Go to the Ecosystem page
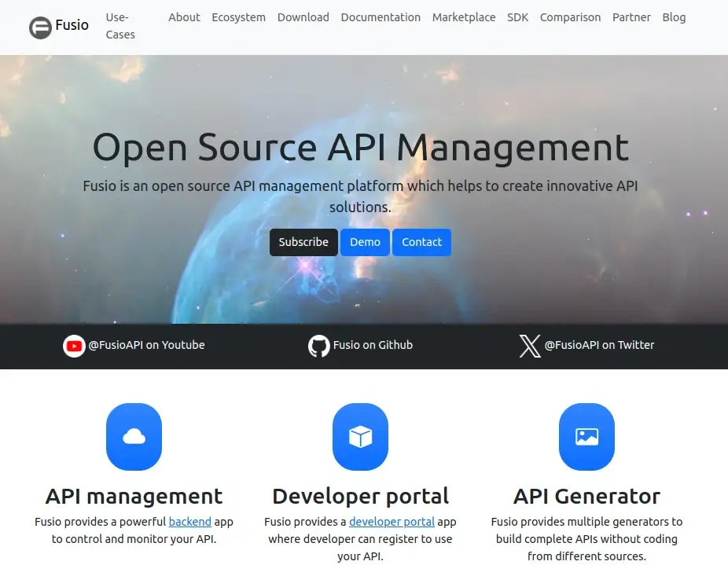Image resolution: width=728 pixels, height=565 pixels. coord(239,17)
